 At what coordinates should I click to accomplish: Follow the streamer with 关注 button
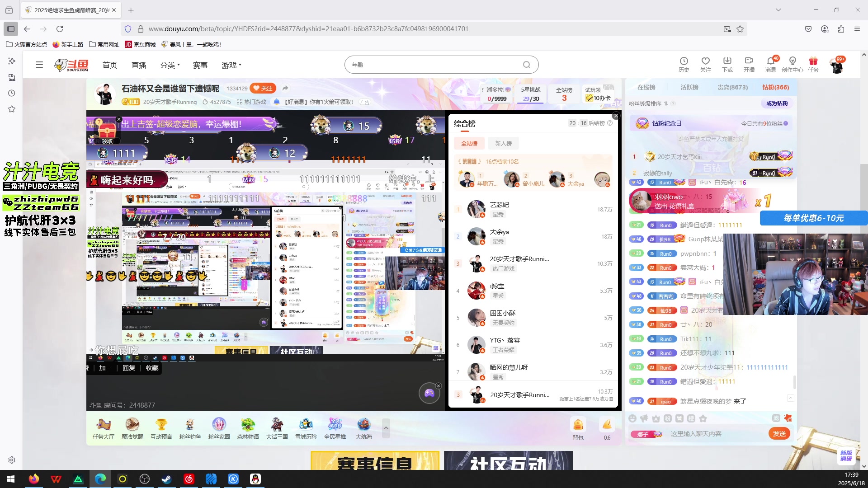click(263, 88)
